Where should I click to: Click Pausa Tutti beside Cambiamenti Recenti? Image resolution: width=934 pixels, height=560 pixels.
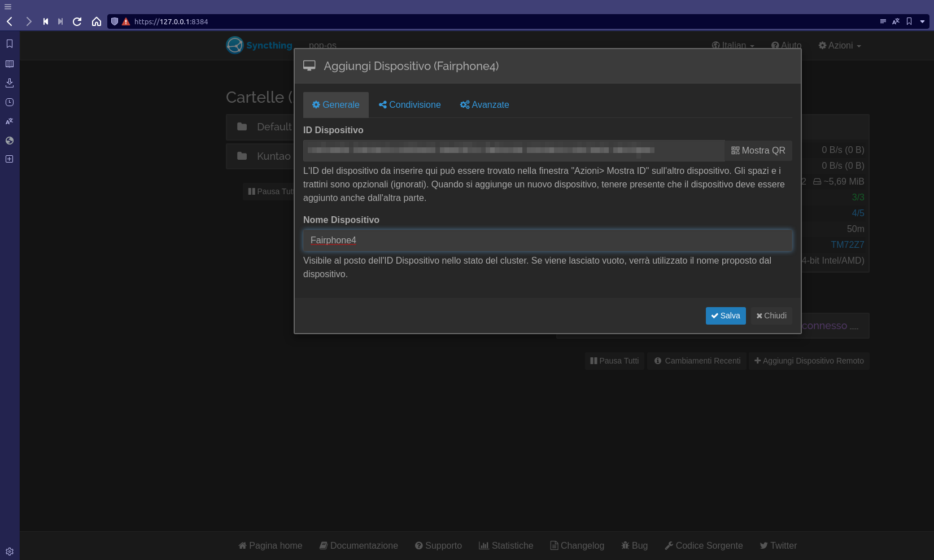point(614,361)
